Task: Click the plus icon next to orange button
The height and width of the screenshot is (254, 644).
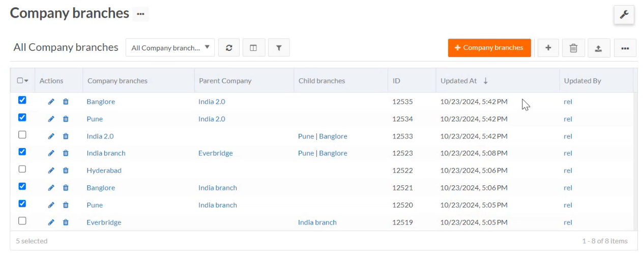Action: point(548,48)
